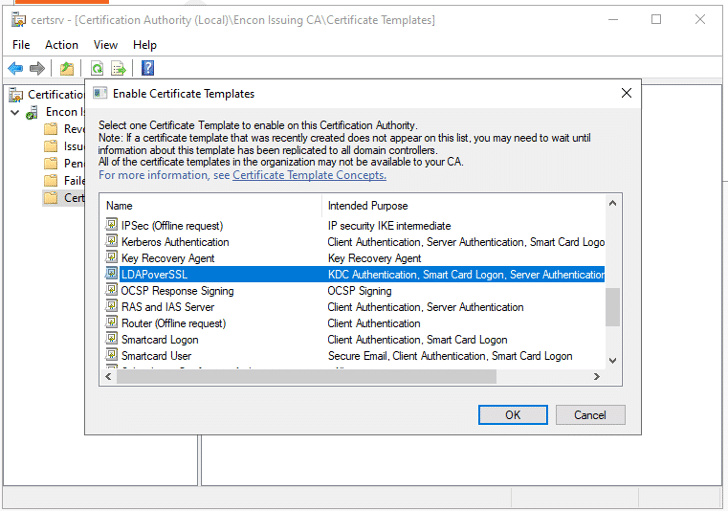Click the Export List toolbar icon

point(119,68)
